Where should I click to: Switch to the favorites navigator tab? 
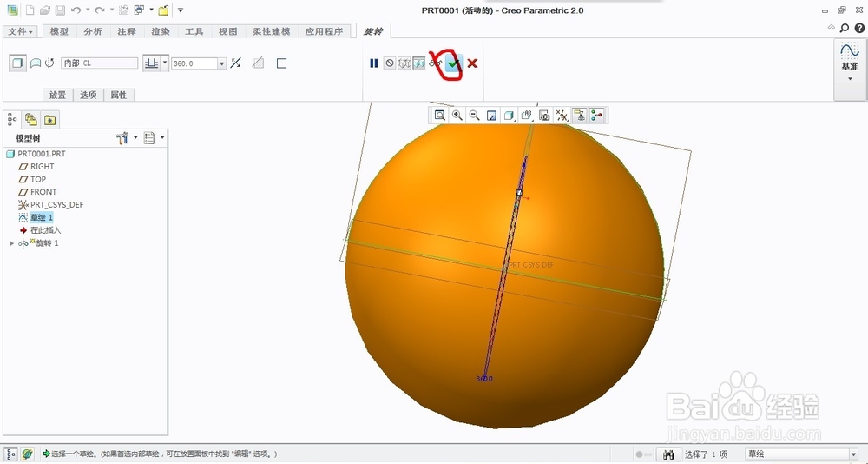tap(49, 120)
